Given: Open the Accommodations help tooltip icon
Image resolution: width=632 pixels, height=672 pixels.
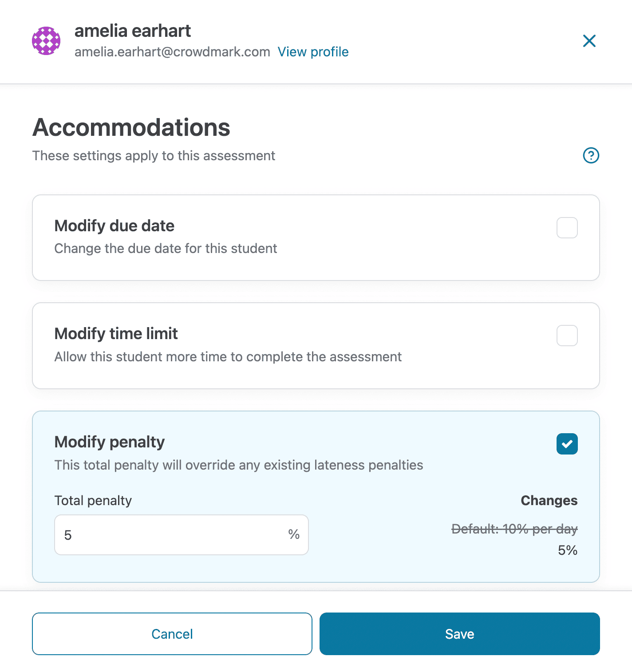Looking at the screenshot, I should (x=590, y=156).
